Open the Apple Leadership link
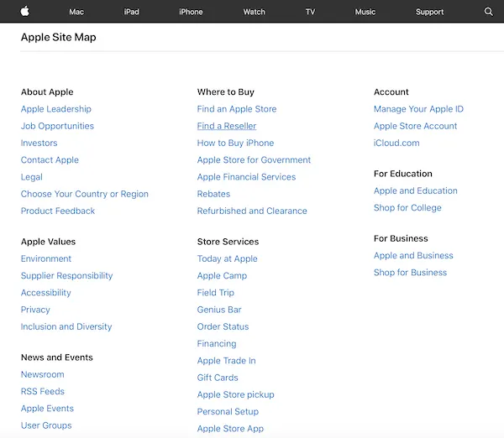Viewport: 504px width, 438px height. click(x=56, y=109)
